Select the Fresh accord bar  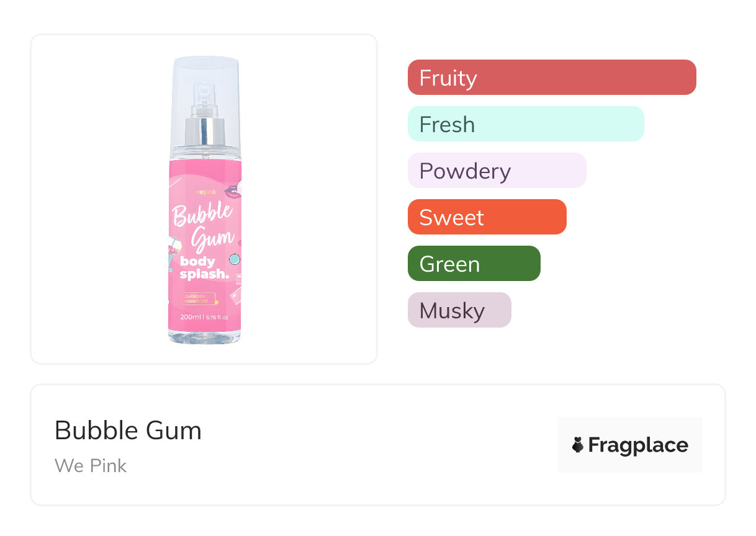coord(526,124)
